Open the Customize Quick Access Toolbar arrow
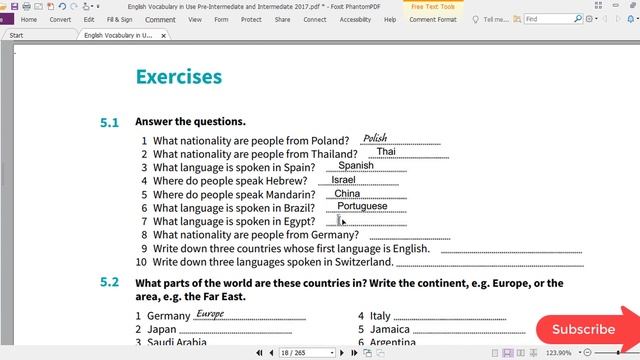 98,7
